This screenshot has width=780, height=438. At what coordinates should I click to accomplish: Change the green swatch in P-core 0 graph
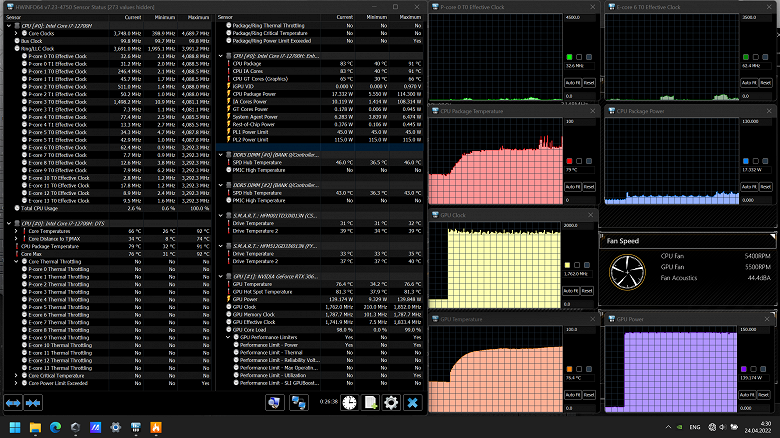click(x=569, y=57)
